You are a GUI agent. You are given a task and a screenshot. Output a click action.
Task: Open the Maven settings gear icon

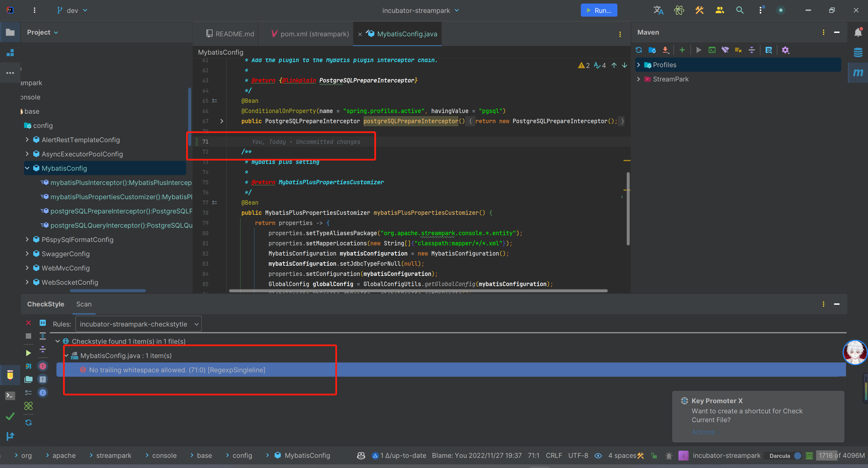pos(785,50)
